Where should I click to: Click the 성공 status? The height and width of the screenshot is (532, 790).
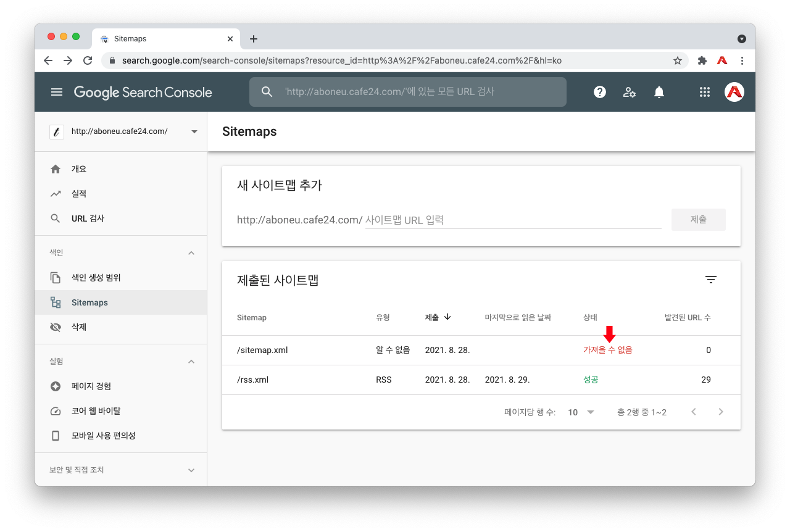coord(591,380)
